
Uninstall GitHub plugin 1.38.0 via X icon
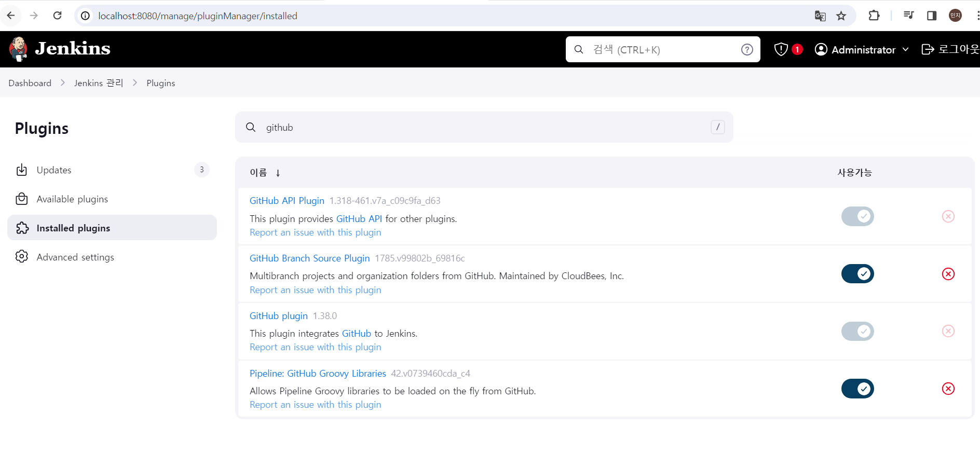(948, 331)
